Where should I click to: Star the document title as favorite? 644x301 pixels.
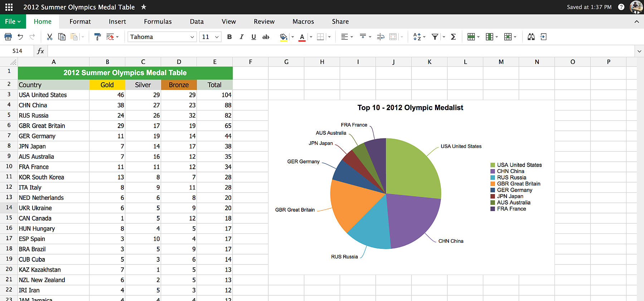pos(143,7)
